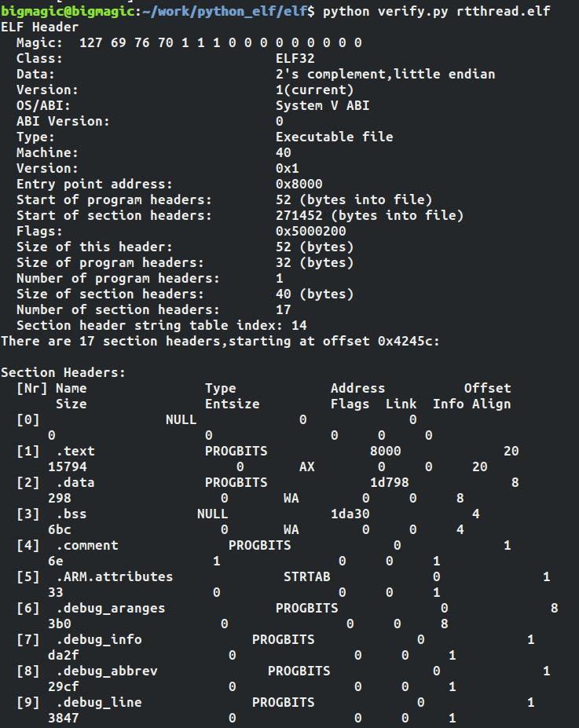Viewport: 579px width, 728px height.
Task: Click 'Section header string table index: 14' line
Action: pyautogui.click(x=161, y=325)
